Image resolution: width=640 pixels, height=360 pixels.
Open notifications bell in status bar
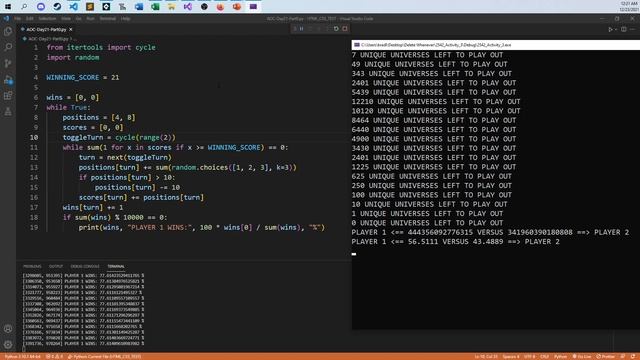click(632, 357)
